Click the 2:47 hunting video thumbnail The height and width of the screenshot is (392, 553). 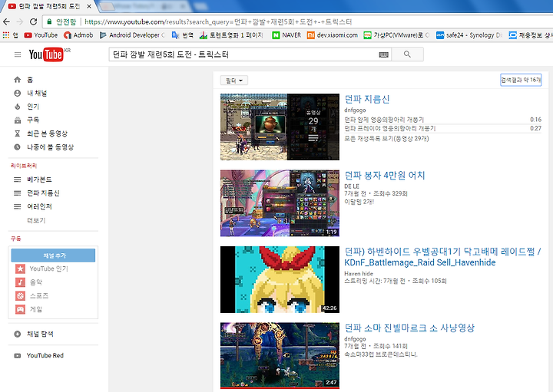pyautogui.click(x=280, y=355)
